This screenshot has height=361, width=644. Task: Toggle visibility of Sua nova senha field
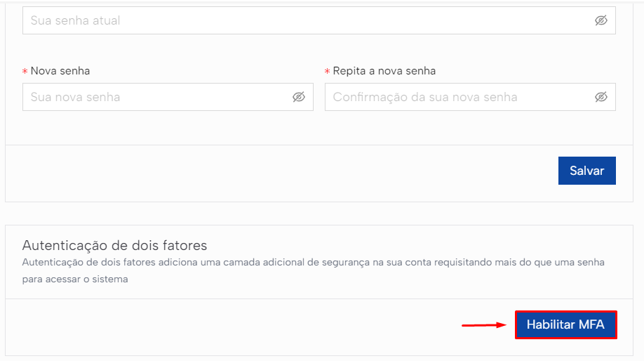pyautogui.click(x=299, y=97)
